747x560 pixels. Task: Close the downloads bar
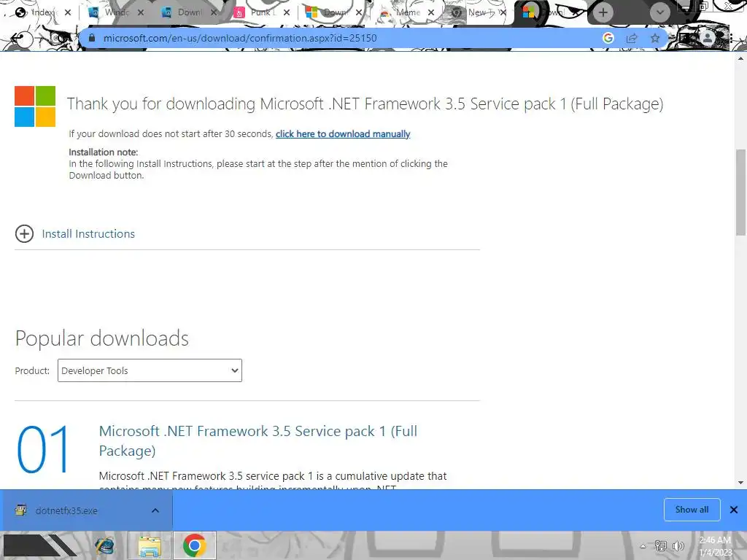tap(734, 510)
